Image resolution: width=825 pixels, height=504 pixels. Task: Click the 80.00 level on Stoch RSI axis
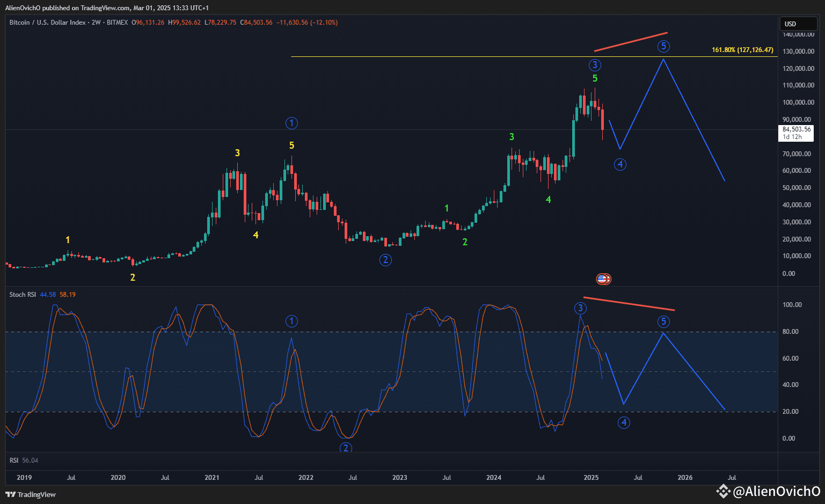[790, 332]
